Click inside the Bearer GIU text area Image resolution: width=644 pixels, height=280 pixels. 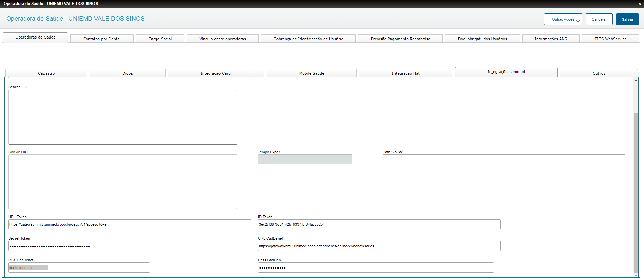(x=123, y=117)
